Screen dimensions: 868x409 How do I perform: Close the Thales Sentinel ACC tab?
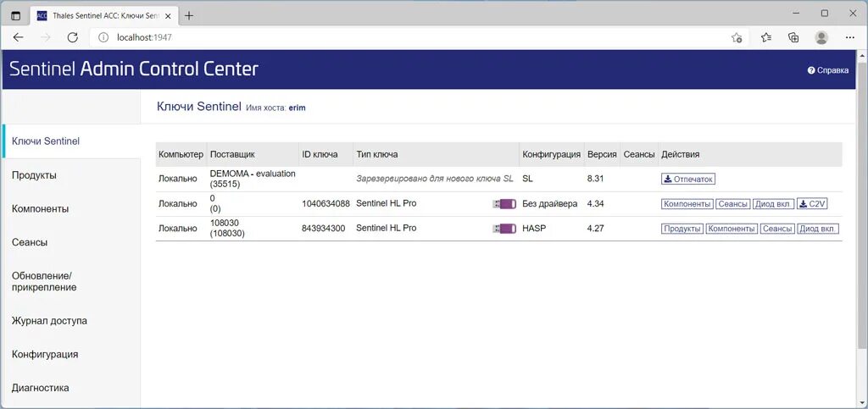point(170,16)
